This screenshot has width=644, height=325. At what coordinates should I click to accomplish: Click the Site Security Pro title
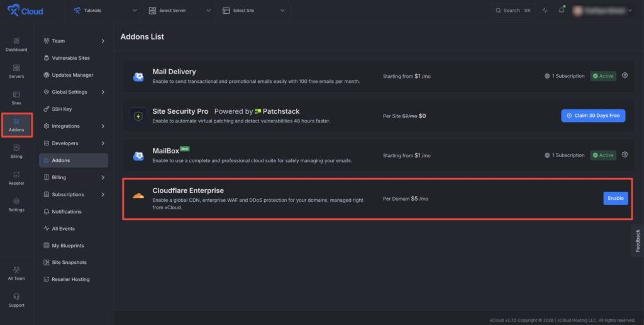click(x=180, y=111)
